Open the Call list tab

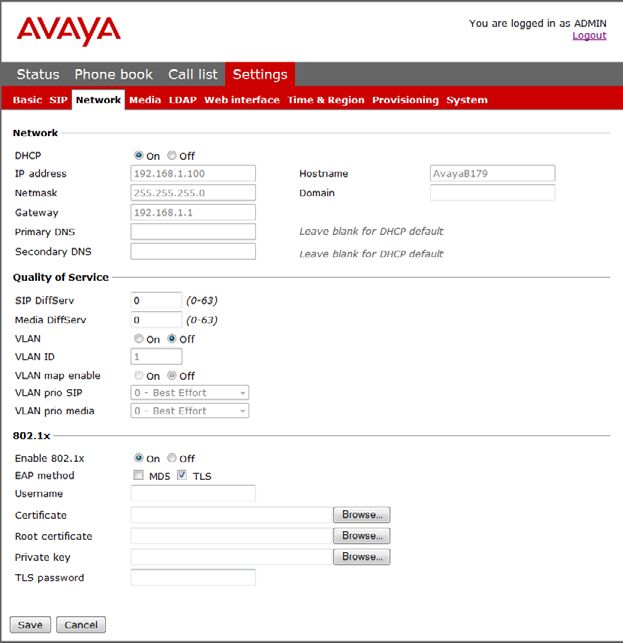(x=193, y=74)
